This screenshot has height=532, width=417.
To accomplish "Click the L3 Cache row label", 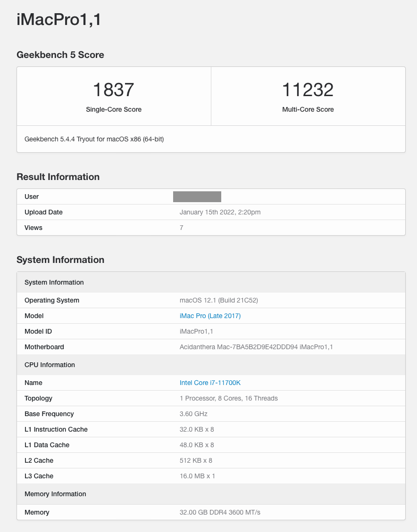I will point(39,476).
